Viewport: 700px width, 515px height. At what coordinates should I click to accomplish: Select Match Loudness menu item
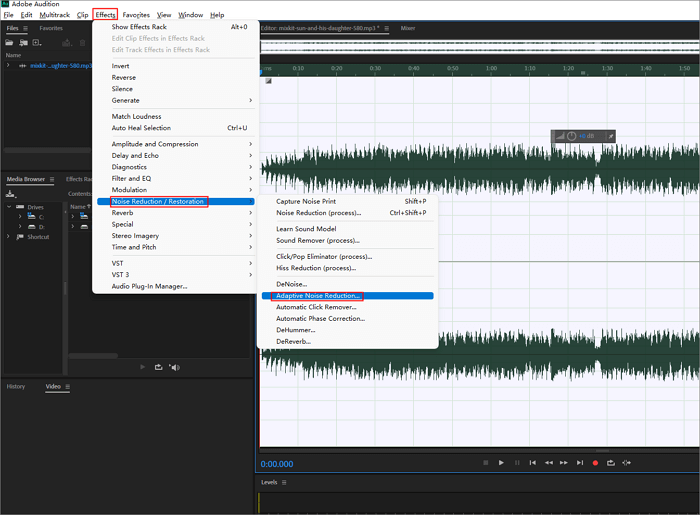pyautogui.click(x=176, y=116)
